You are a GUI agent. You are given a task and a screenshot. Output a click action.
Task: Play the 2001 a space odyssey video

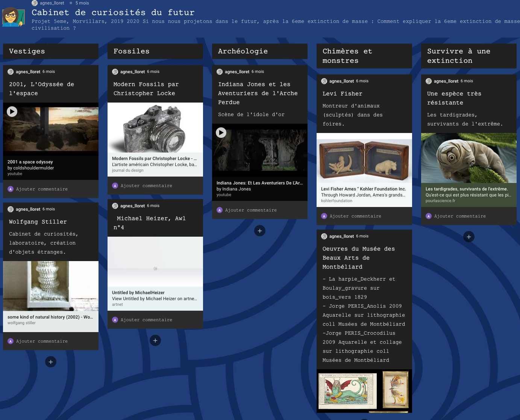pos(12,112)
